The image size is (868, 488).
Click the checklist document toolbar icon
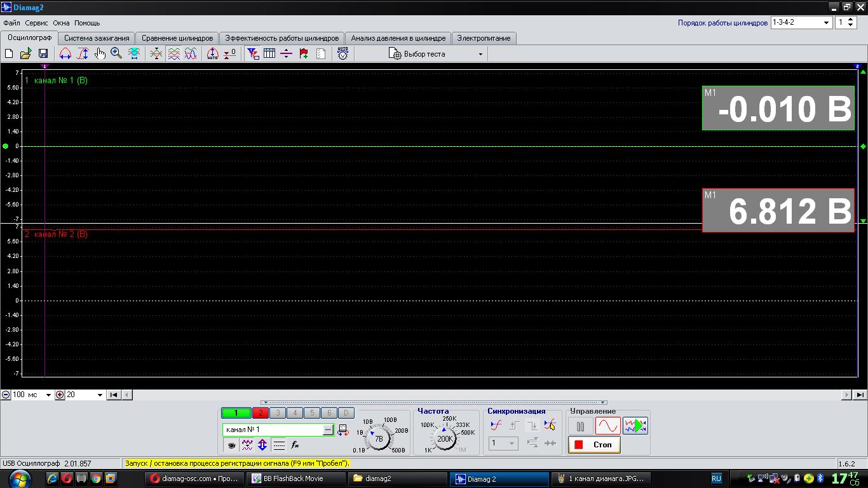[x=321, y=54]
